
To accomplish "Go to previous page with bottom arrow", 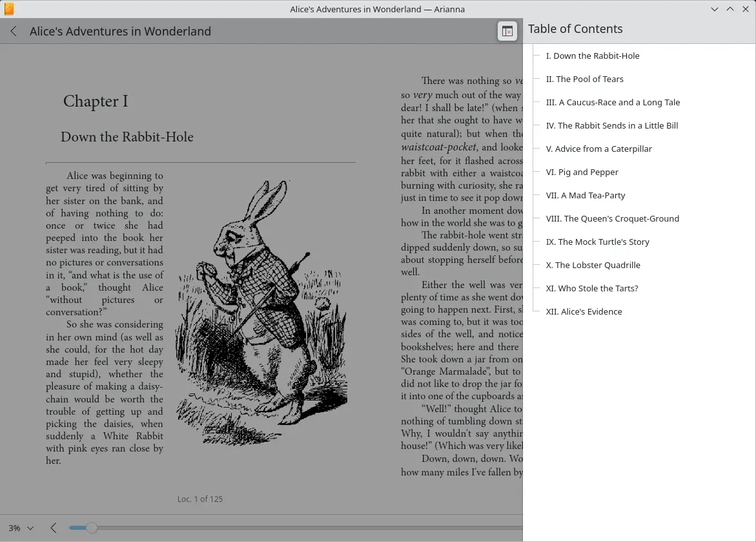I will tap(54, 528).
